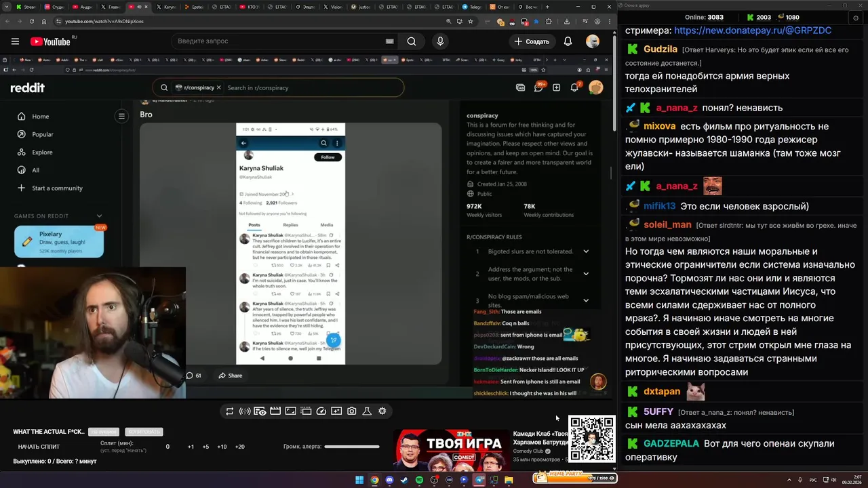Click the НАЧАТЬ СПЛИТ button
868x488 pixels.
tap(39, 447)
